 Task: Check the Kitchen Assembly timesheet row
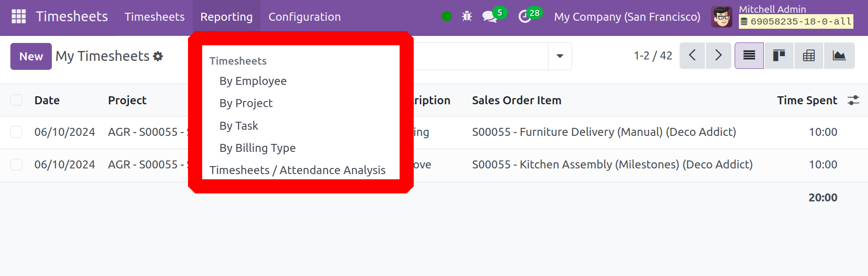(16, 164)
